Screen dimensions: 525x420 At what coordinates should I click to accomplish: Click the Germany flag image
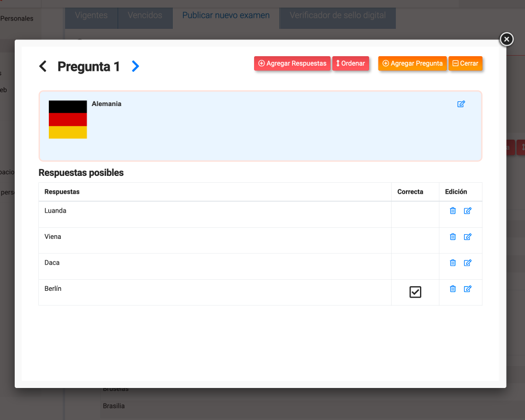pyautogui.click(x=68, y=120)
